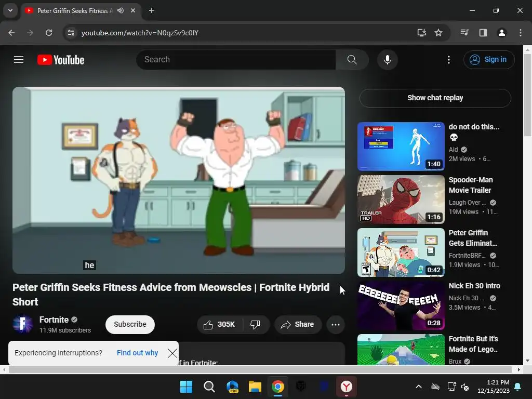Mute the tab via speaker icon
The width and height of the screenshot is (532, 399).
tap(121, 10)
